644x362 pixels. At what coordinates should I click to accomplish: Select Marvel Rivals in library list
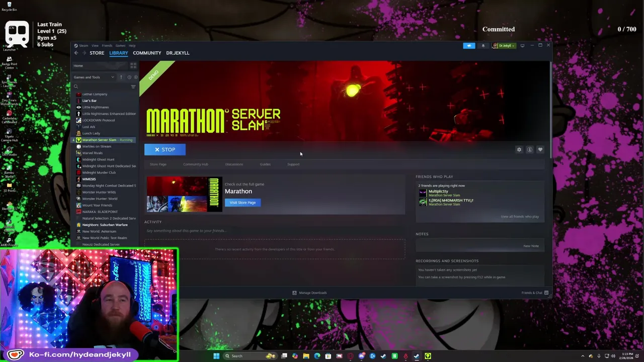click(92, 153)
